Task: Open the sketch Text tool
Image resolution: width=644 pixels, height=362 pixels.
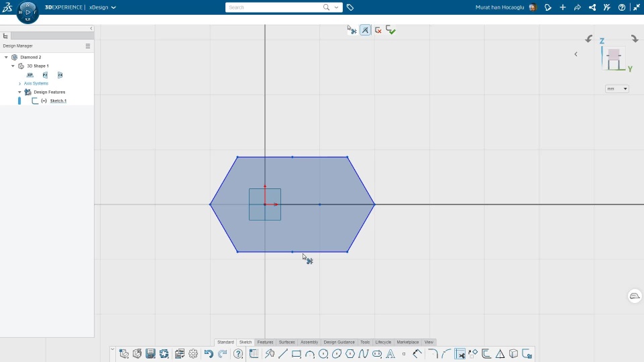Action: click(390, 354)
